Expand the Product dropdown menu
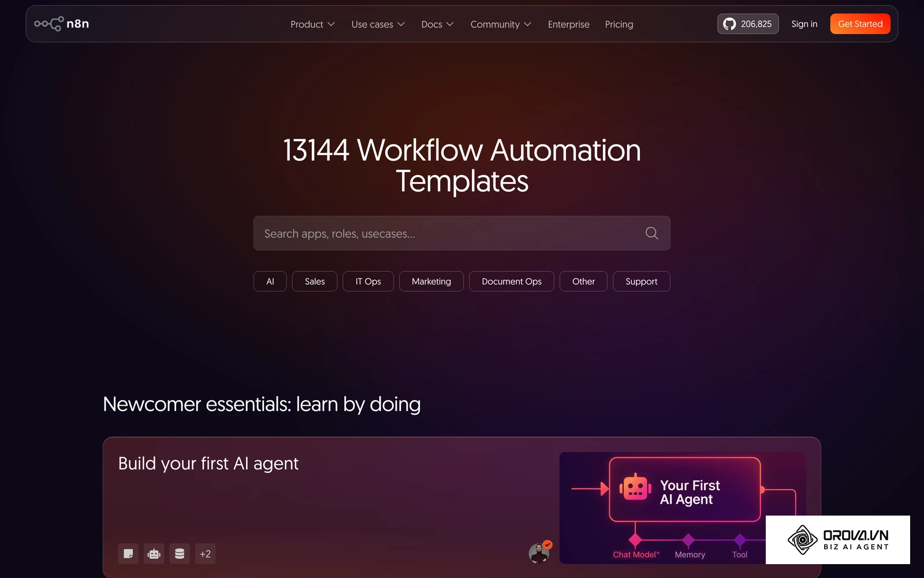Screen dimensions: 924x578 pos(312,24)
